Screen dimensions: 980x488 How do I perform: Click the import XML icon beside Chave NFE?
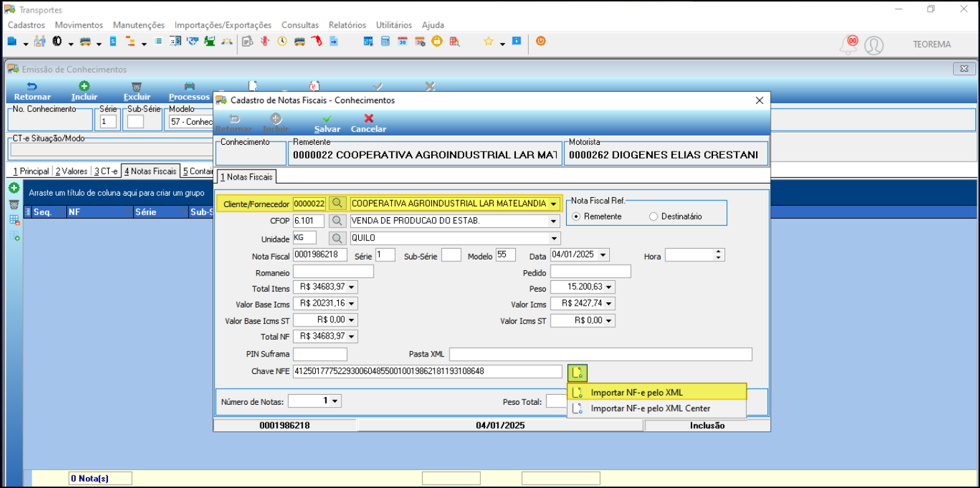pyautogui.click(x=577, y=372)
